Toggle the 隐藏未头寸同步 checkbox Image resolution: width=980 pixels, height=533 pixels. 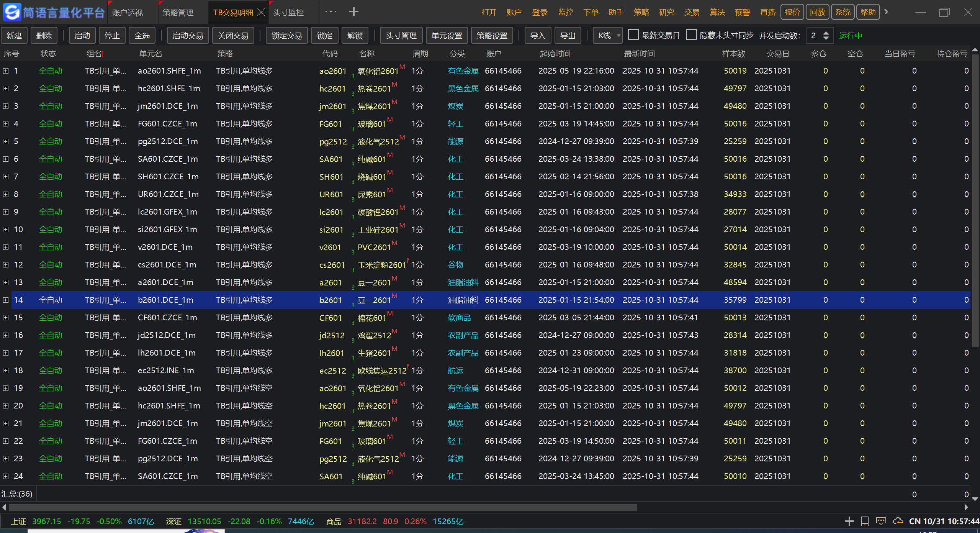(691, 35)
